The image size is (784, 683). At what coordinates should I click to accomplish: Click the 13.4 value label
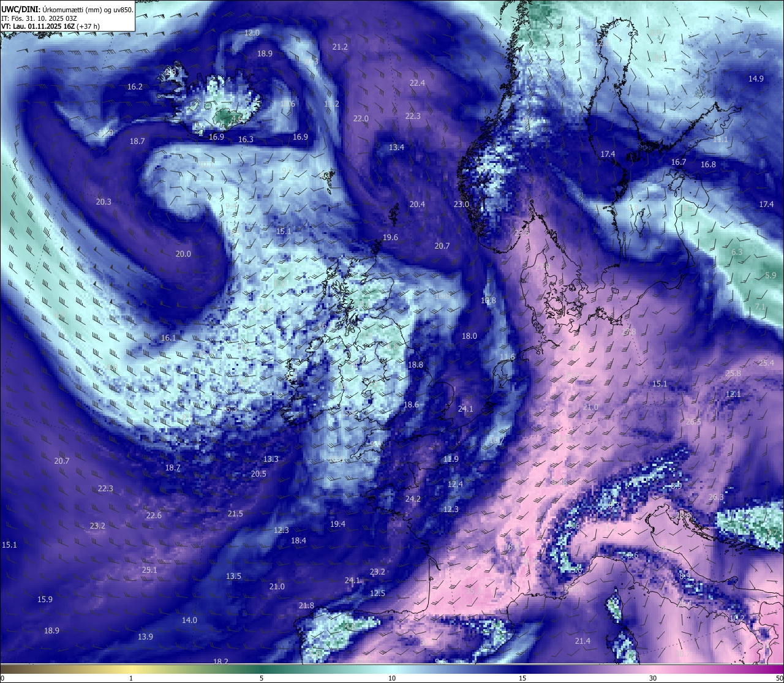396,147
